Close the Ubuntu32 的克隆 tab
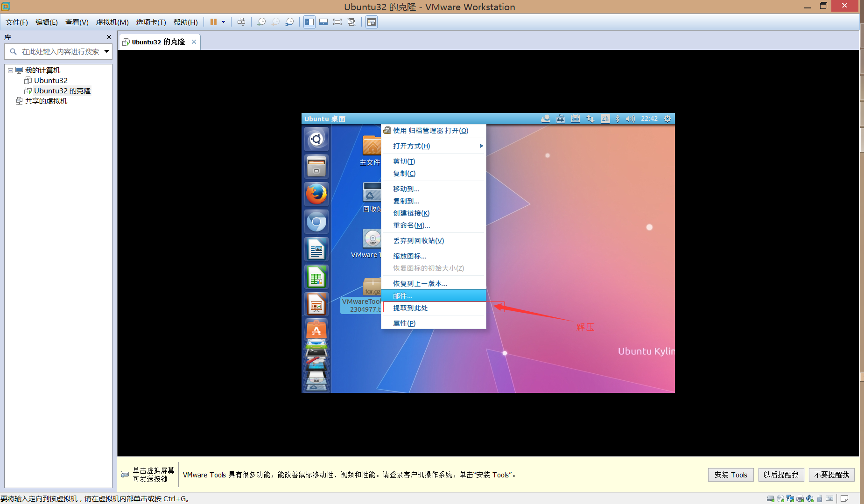This screenshot has width=864, height=504. click(x=194, y=42)
